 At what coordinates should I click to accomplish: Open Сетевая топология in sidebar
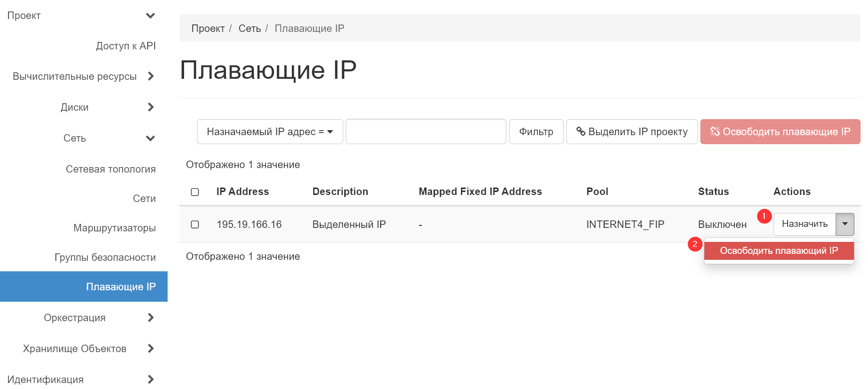pyautogui.click(x=110, y=169)
